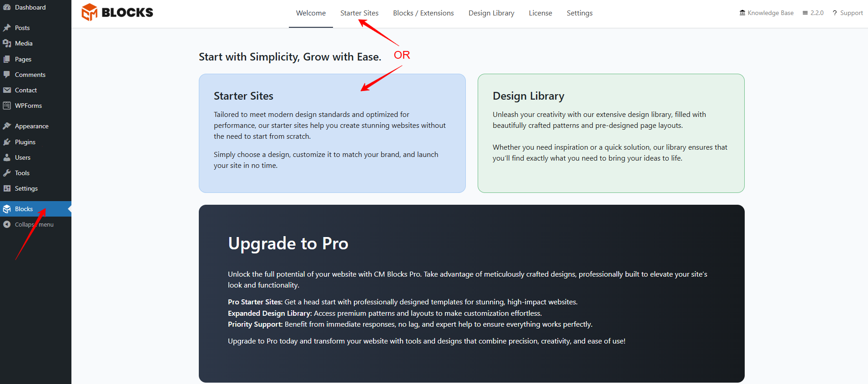Image resolution: width=868 pixels, height=384 pixels.
Task: Click the Media library icon
Action: [7, 43]
